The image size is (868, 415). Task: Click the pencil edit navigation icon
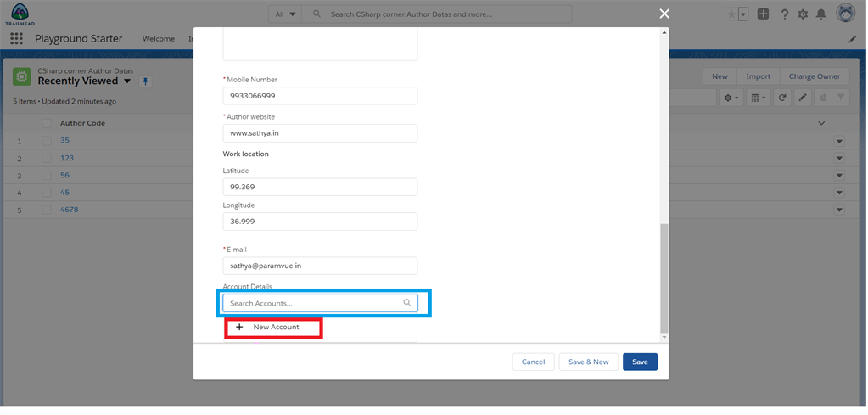(x=853, y=39)
